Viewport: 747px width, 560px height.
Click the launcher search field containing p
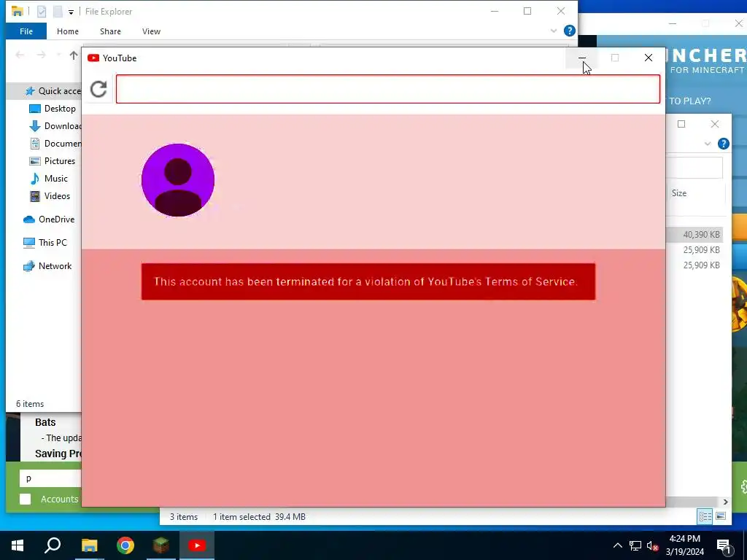50,478
